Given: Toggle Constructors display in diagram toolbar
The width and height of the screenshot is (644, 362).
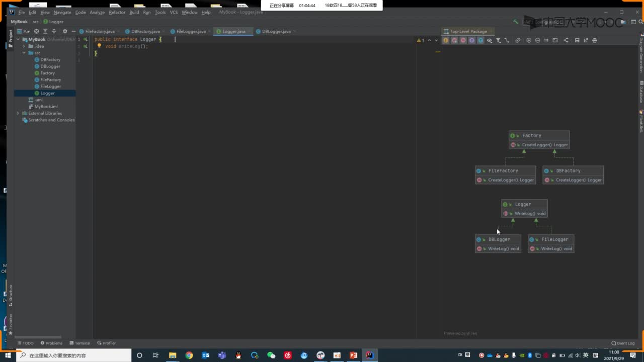Looking at the screenshot, I should click(x=454, y=40).
